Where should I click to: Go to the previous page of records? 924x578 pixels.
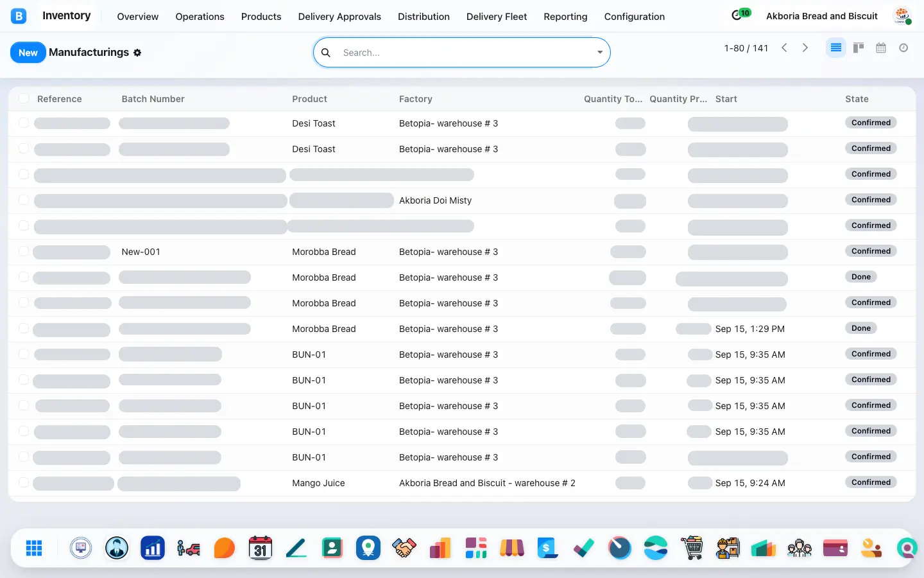[x=784, y=48]
